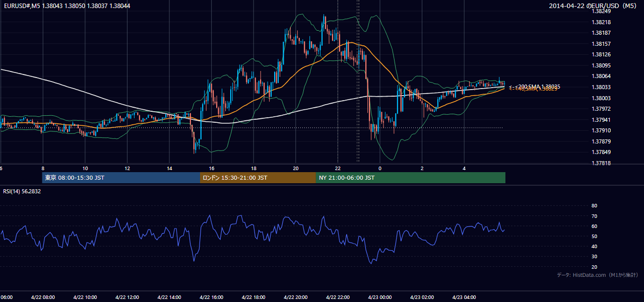
Task: Click hour label 22 under price chart
Action: tap(338, 168)
